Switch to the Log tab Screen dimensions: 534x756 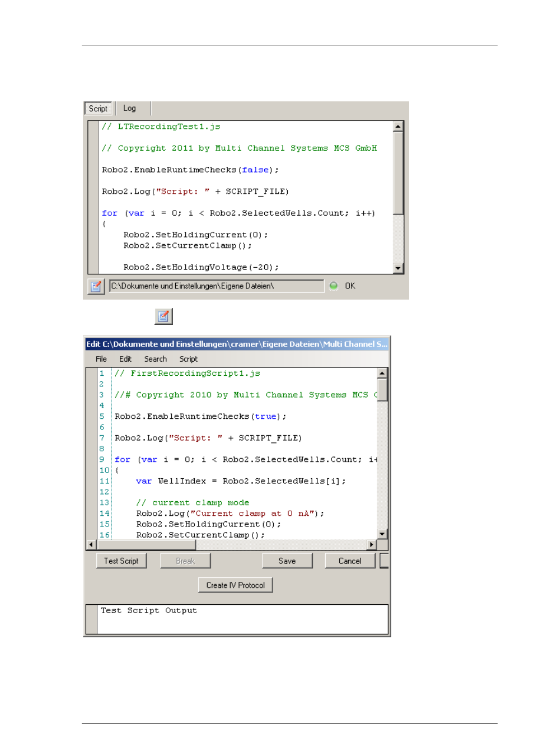129,108
